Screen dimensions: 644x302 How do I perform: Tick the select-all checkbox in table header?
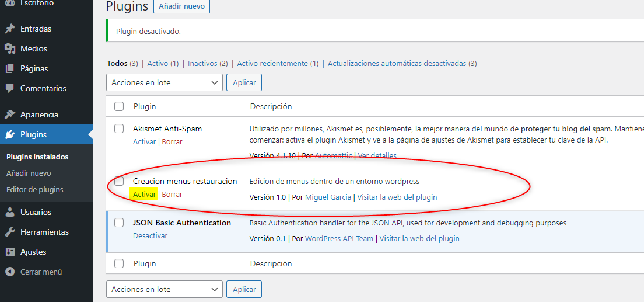(119, 106)
